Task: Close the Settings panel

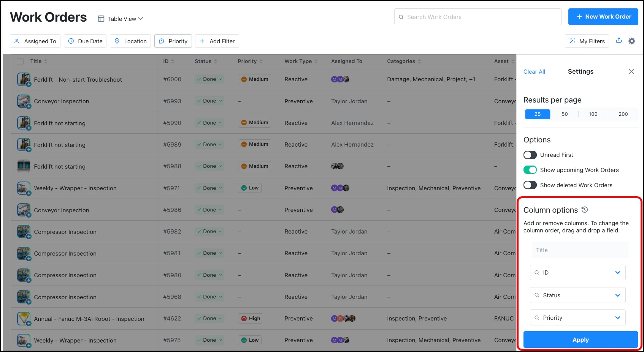Action: click(x=631, y=71)
